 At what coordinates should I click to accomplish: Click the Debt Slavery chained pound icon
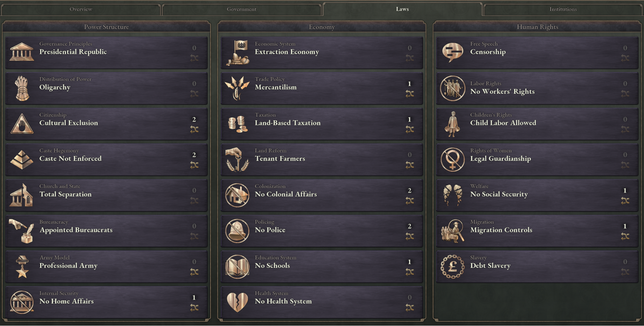coord(453,266)
